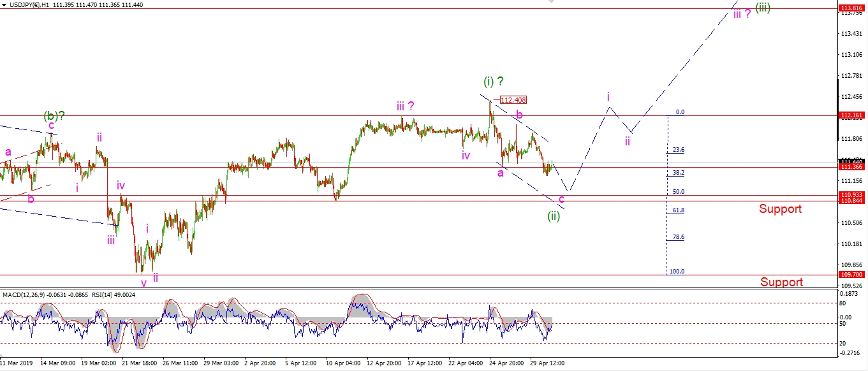Screen dimensions: 868x371
Task: Select the 110.844 support price tag
Action: (x=851, y=201)
